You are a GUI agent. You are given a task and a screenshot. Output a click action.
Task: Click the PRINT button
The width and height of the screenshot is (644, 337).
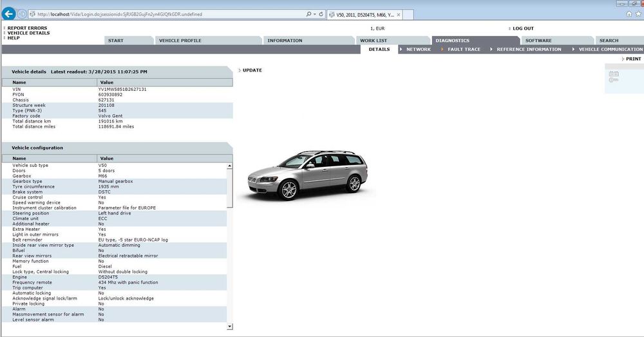tap(633, 59)
